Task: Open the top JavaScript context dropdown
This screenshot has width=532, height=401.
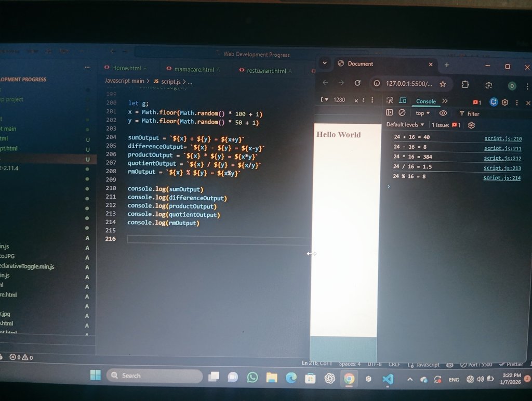Action: coord(422,113)
